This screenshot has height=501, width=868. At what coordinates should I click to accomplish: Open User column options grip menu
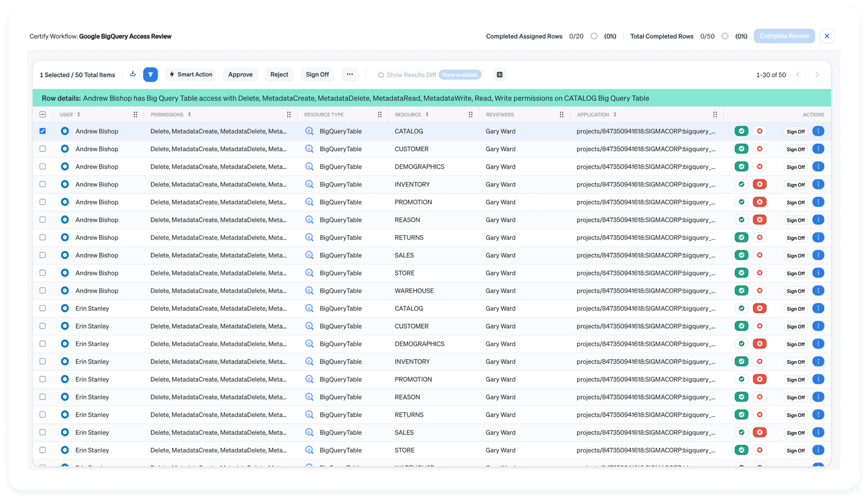[135, 114]
